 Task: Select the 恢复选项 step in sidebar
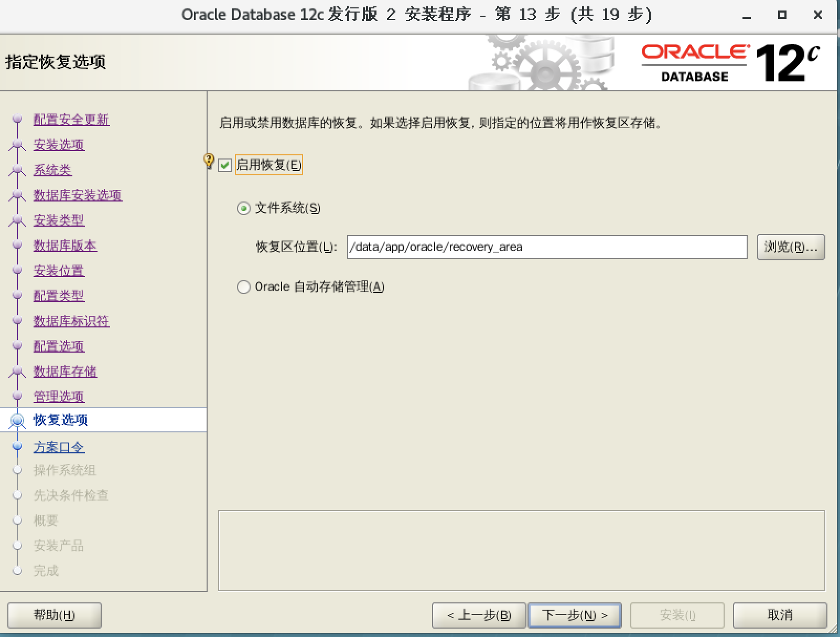[x=60, y=420]
